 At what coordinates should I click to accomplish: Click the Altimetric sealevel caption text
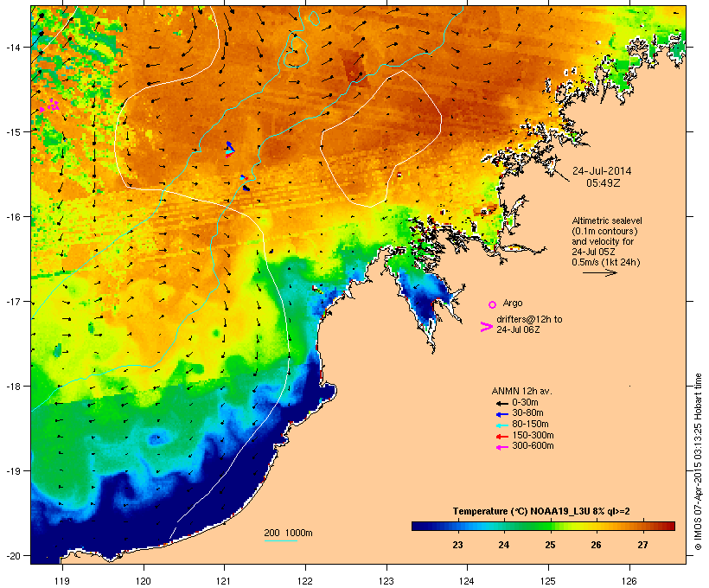point(607,220)
